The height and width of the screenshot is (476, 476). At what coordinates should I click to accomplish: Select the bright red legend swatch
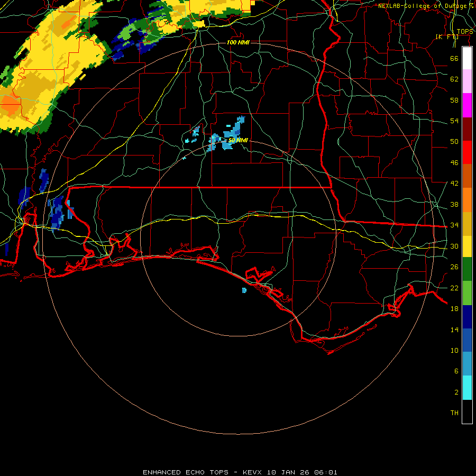coord(467,152)
